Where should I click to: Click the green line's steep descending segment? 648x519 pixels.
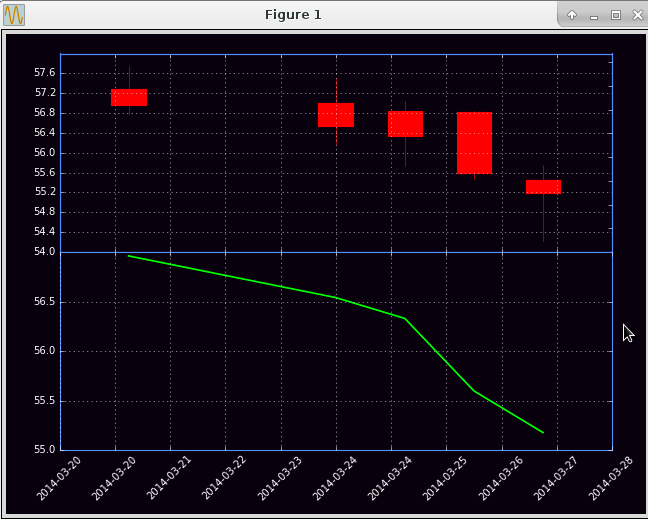[439, 355]
